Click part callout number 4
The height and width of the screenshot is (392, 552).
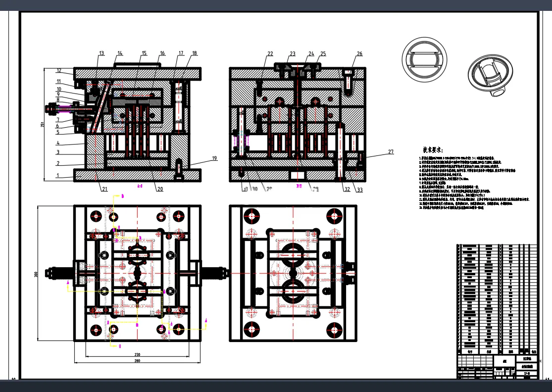[x=58, y=143]
